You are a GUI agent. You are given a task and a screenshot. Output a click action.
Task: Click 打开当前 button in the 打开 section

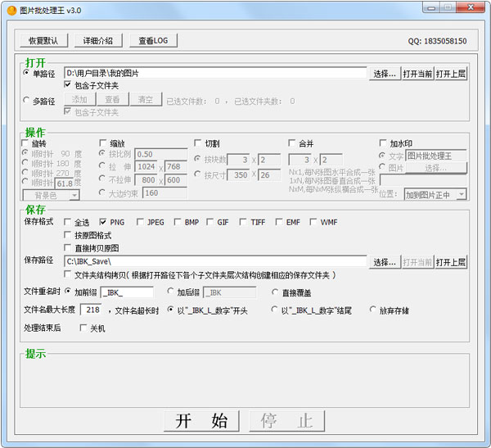pyautogui.click(x=417, y=74)
